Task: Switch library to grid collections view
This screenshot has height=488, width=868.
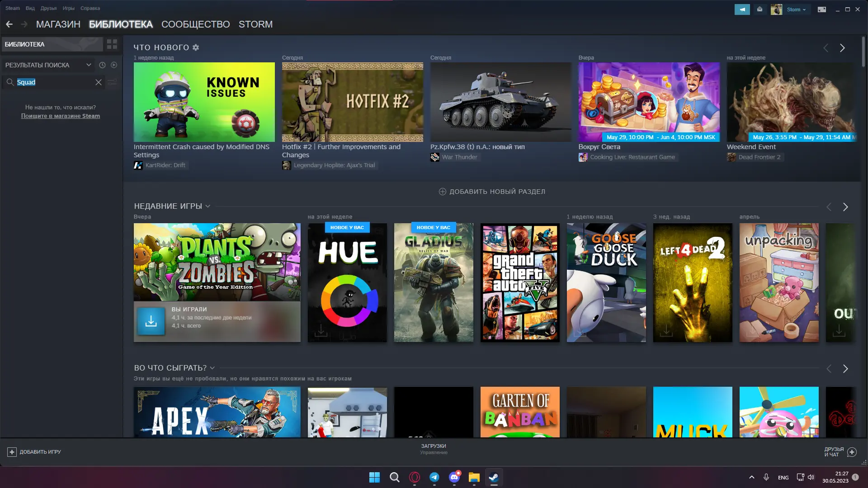Action: tap(112, 44)
